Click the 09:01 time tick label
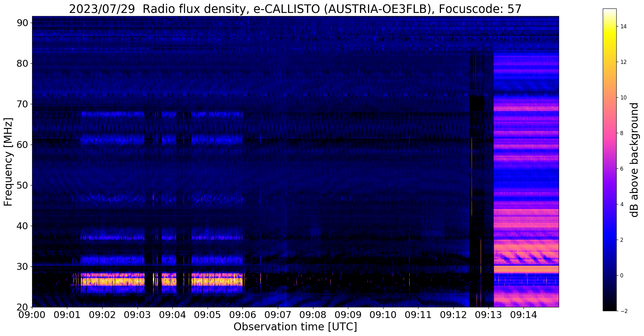 (67, 314)
